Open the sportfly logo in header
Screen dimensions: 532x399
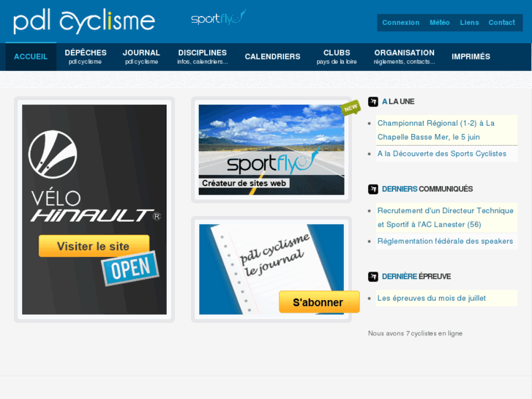(219, 18)
